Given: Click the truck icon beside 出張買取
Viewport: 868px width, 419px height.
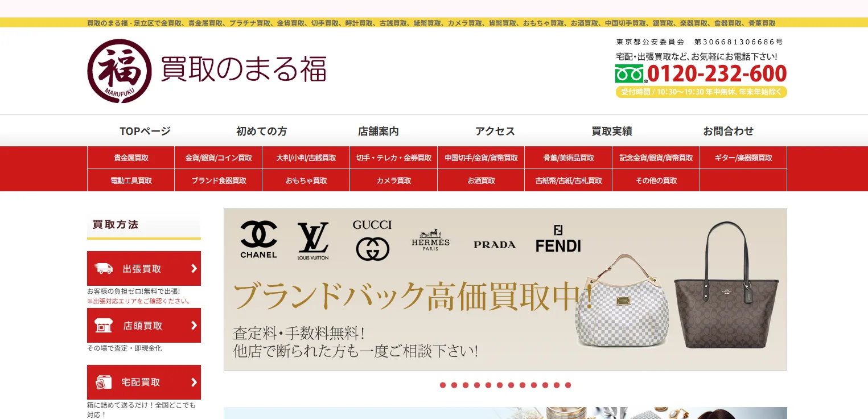Looking at the screenshot, I should pos(104,269).
